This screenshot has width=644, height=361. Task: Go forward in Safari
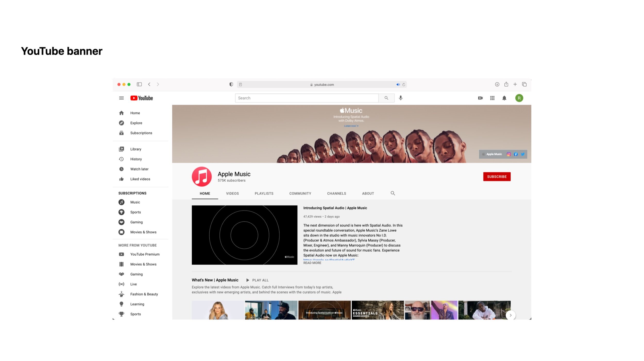pos(158,84)
